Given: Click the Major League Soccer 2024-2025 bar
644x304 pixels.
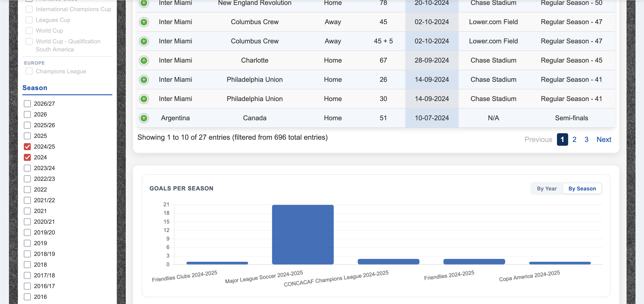Looking at the screenshot, I should click(x=303, y=234).
